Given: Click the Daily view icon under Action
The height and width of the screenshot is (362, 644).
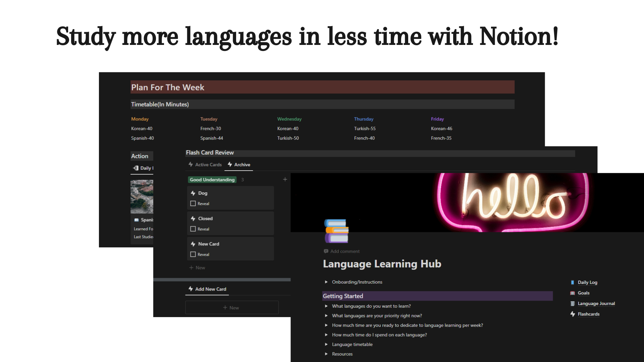Looking at the screenshot, I should pos(136,168).
